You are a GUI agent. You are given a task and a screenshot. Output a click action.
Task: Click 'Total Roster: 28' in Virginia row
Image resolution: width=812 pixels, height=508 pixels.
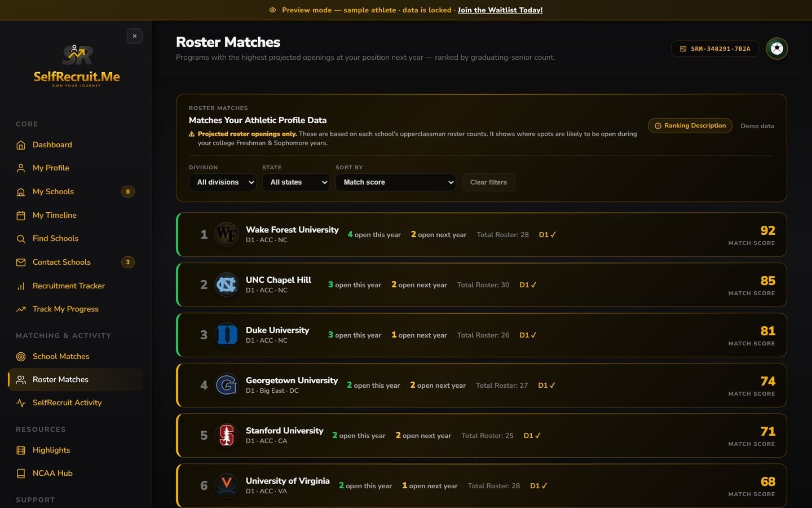click(494, 486)
